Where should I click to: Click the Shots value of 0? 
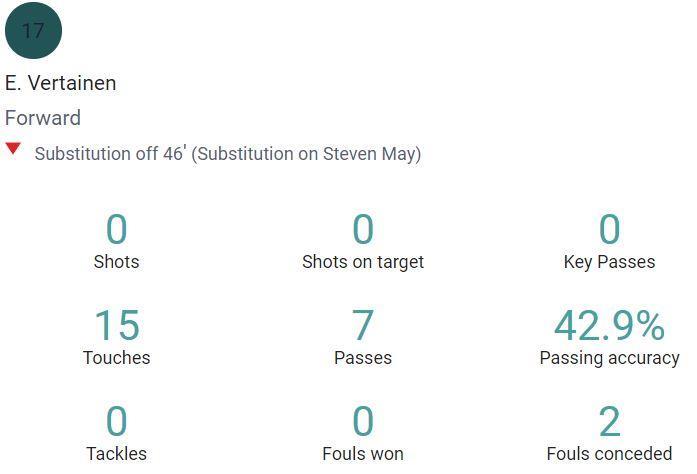(x=116, y=229)
